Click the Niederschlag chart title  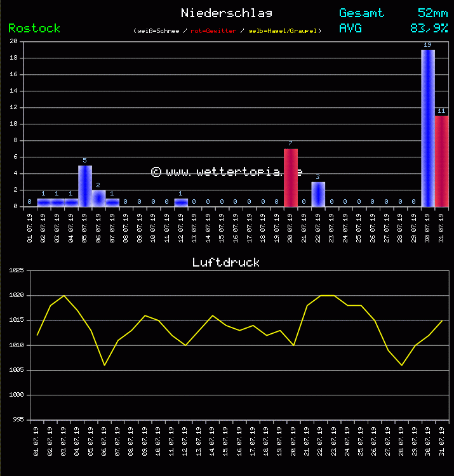[227, 13]
